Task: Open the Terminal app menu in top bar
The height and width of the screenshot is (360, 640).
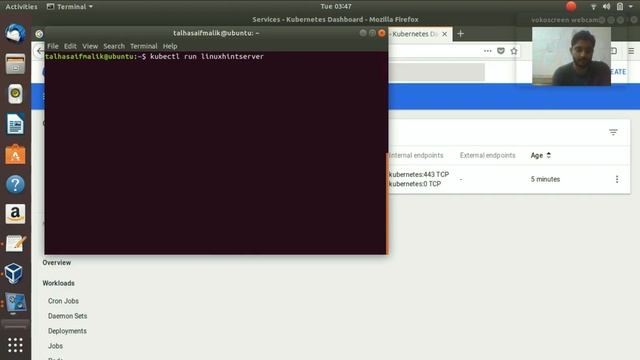Action: (70, 7)
